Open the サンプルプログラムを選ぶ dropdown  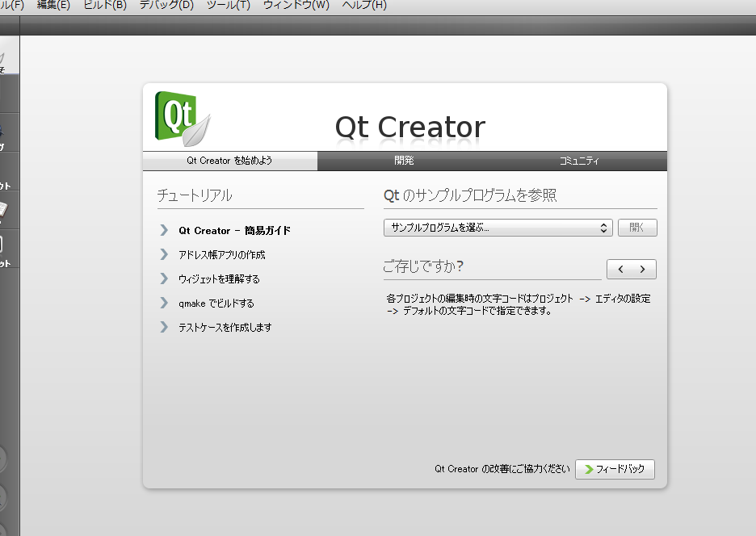tap(498, 228)
